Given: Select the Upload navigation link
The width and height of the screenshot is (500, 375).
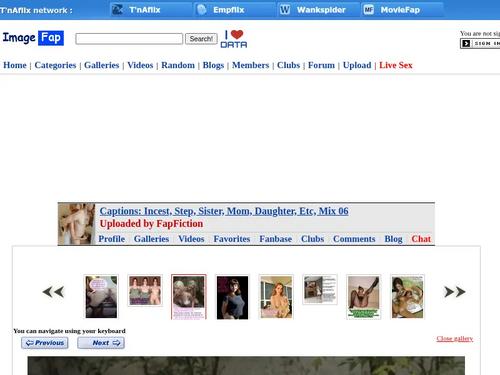Looking at the screenshot, I should 357,65.
